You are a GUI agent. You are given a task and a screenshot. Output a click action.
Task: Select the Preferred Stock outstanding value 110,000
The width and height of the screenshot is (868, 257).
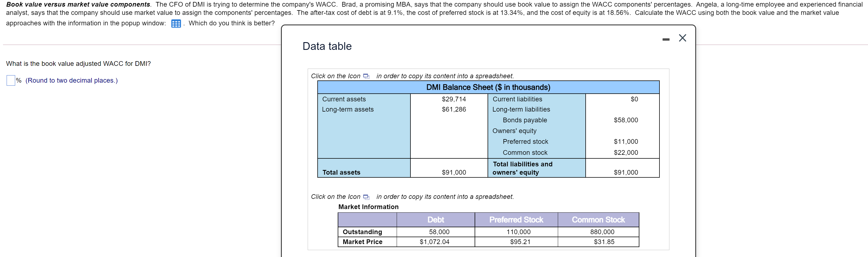click(x=519, y=232)
